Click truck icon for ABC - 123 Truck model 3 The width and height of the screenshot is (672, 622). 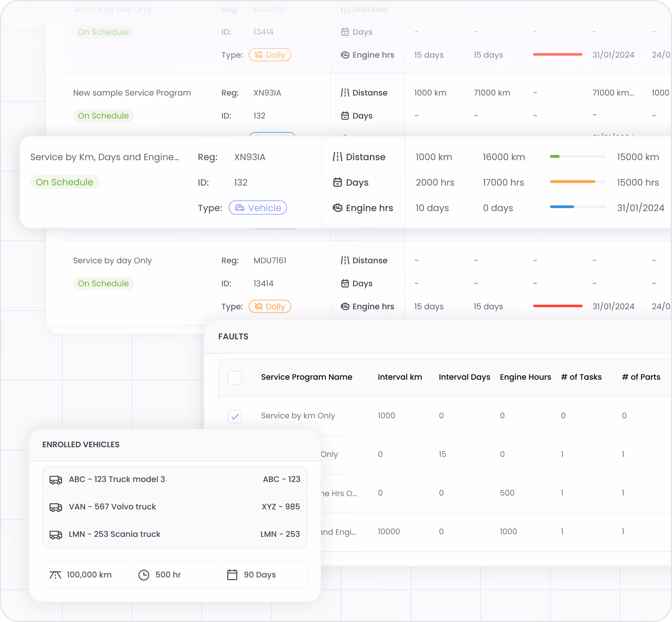click(x=56, y=480)
